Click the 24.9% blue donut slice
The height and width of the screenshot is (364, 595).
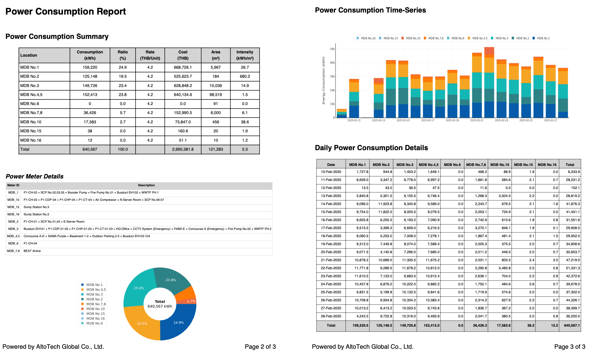[x=179, y=323]
